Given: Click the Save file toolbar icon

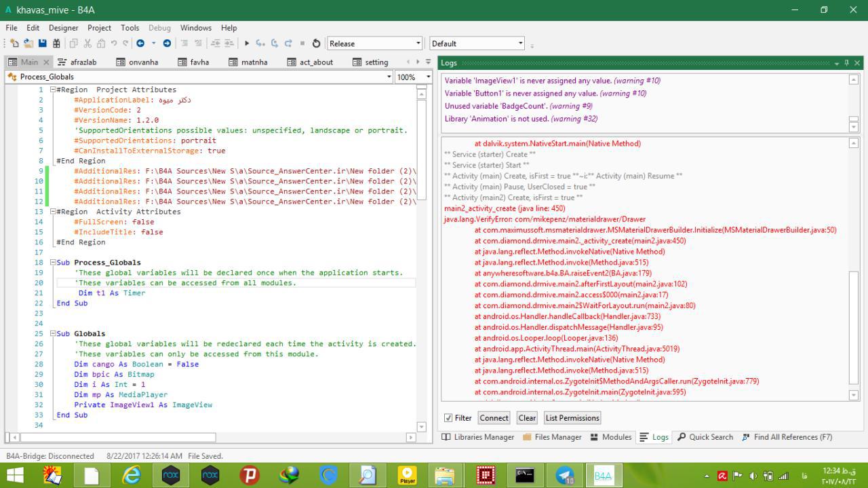Looking at the screenshot, I should point(42,43).
